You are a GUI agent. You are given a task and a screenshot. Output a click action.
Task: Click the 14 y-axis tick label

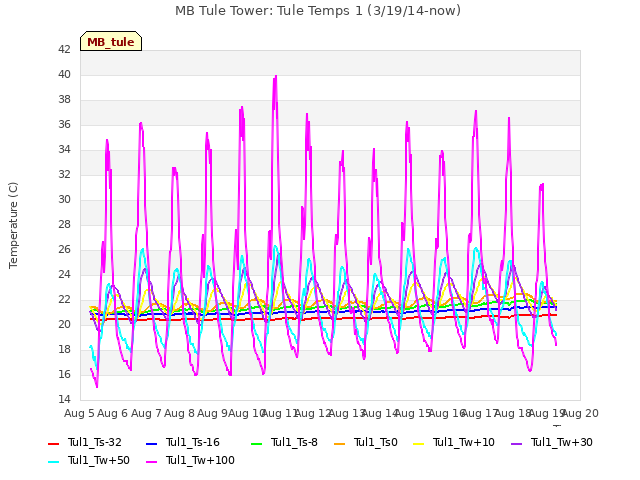tap(64, 399)
